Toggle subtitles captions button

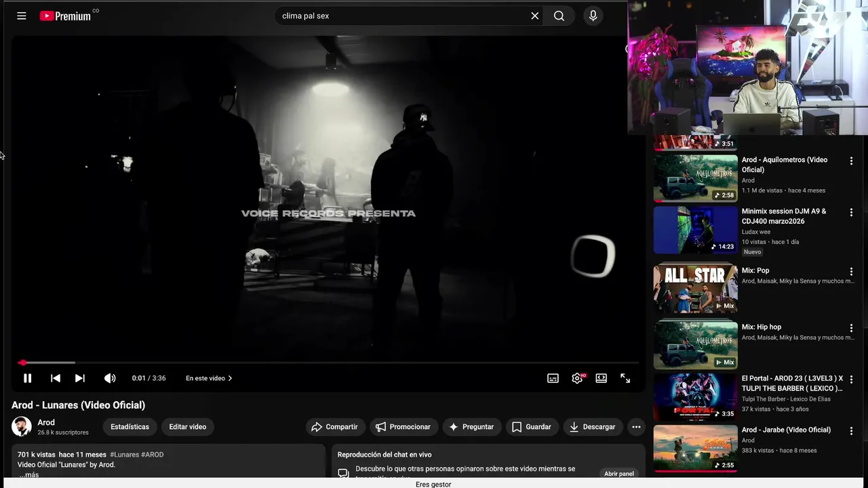pyautogui.click(x=553, y=378)
